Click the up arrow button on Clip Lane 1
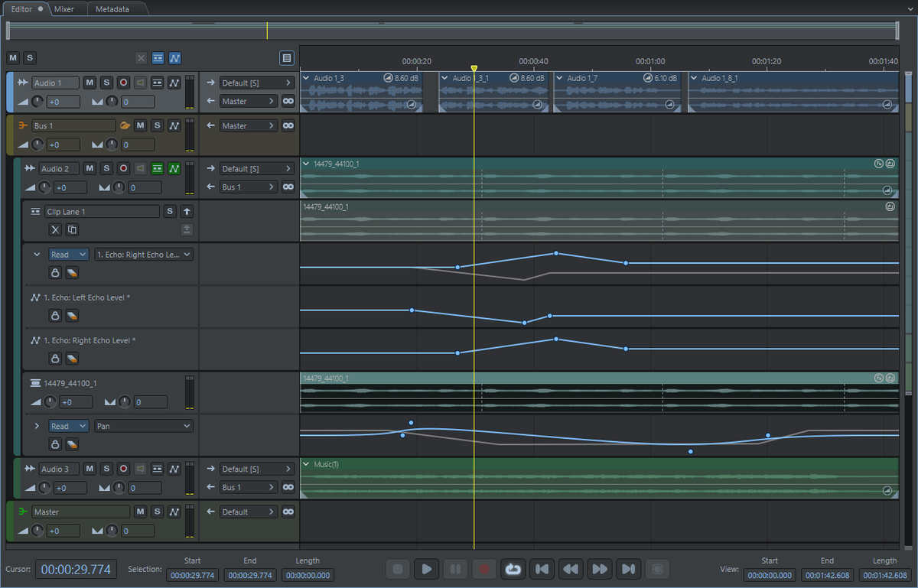The height and width of the screenshot is (588, 918). click(x=187, y=211)
